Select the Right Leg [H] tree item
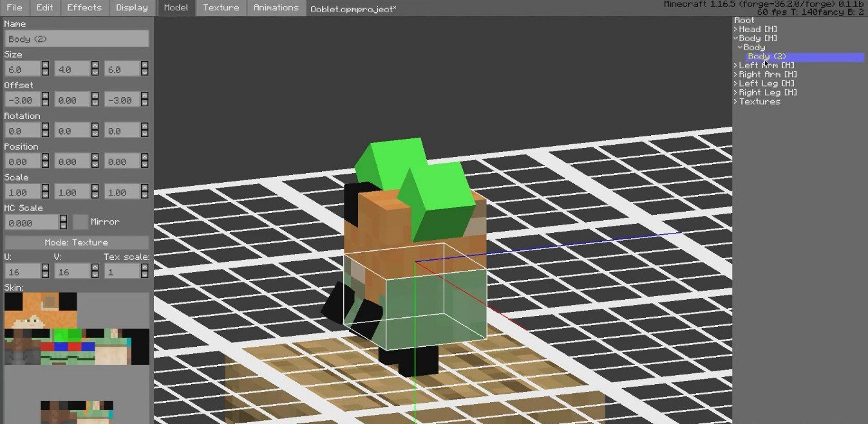This screenshot has height=424, width=868. [768, 92]
